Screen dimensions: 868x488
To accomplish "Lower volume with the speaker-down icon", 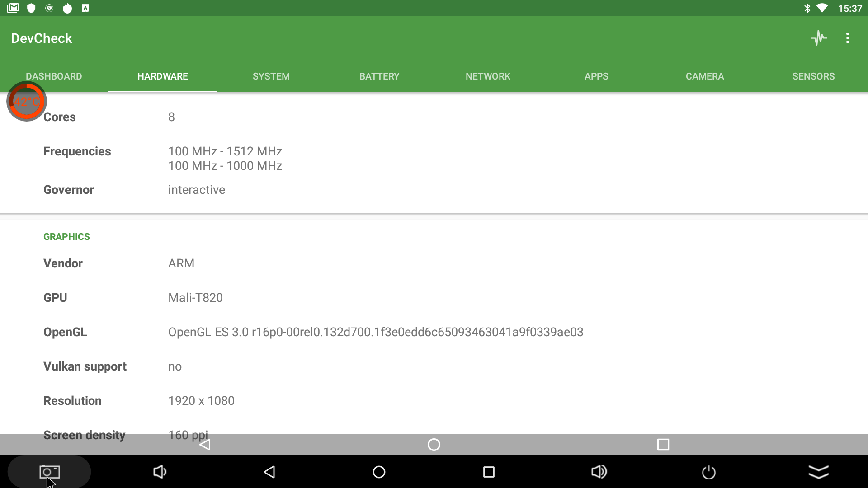I will coord(160,472).
